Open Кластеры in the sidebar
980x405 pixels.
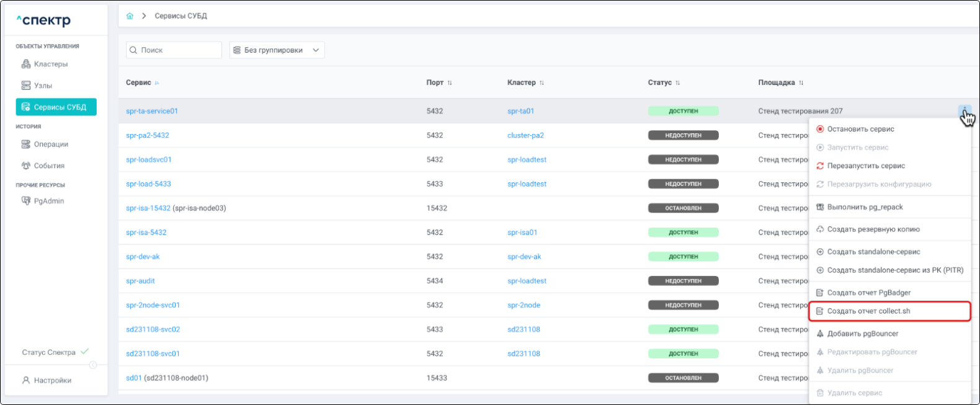(x=50, y=64)
